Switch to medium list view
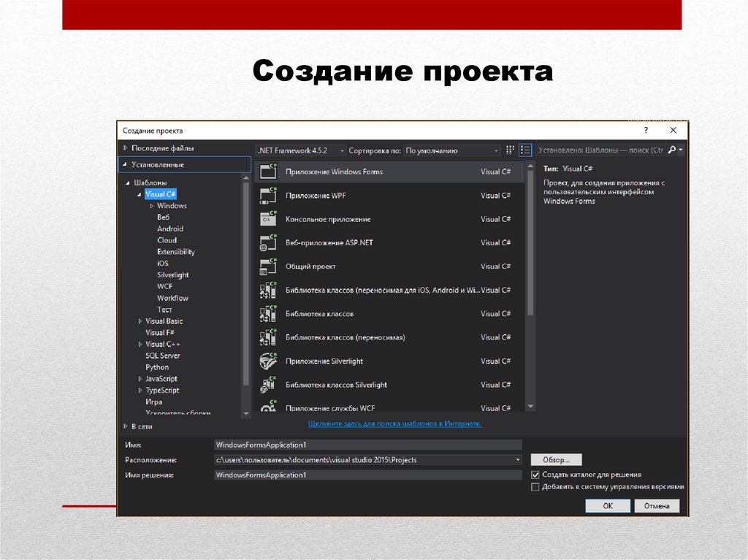748x560 pixels. pos(525,150)
